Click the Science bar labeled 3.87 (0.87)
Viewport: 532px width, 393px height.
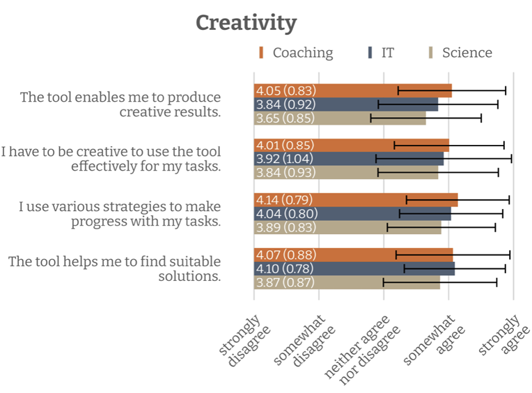coord(346,282)
